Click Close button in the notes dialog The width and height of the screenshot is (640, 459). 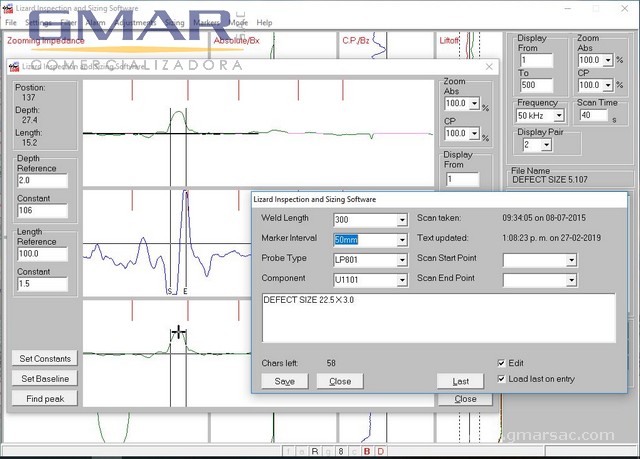point(340,381)
